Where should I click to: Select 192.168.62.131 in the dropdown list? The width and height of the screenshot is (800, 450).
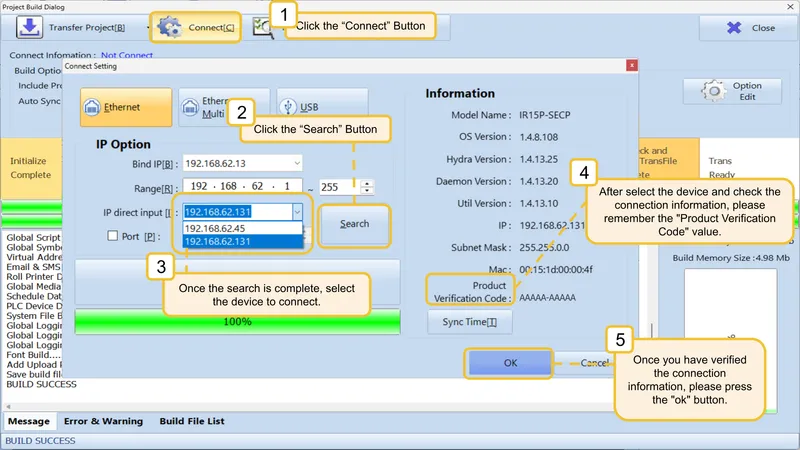(242, 241)
